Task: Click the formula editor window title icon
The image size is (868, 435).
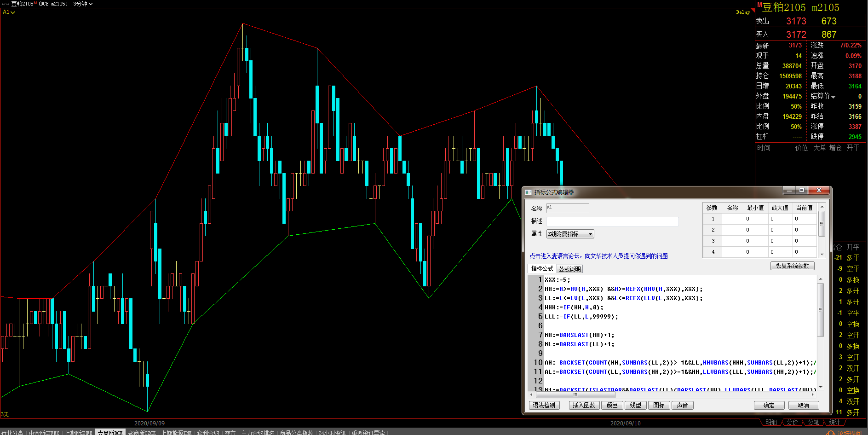Action: click(x=528, y=192)
